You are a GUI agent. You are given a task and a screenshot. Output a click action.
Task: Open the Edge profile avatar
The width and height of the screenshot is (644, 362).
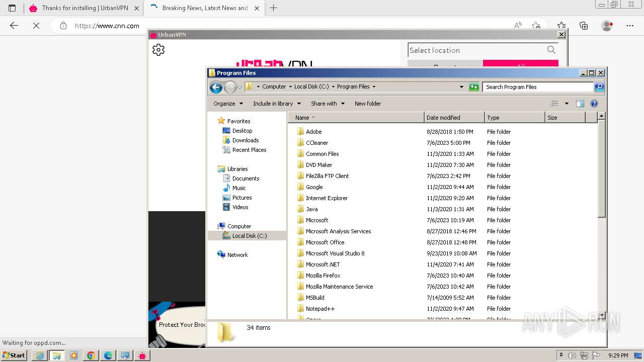tap(607, 26)
